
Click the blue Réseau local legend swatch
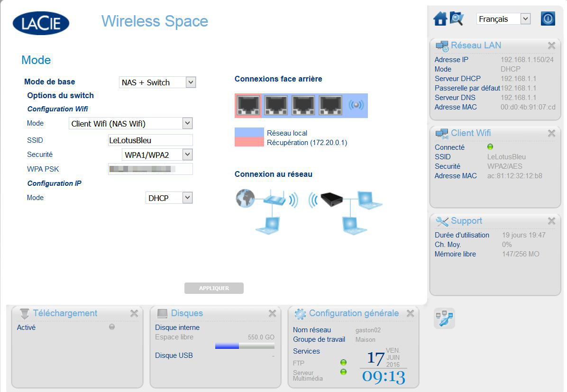[249, 132]
